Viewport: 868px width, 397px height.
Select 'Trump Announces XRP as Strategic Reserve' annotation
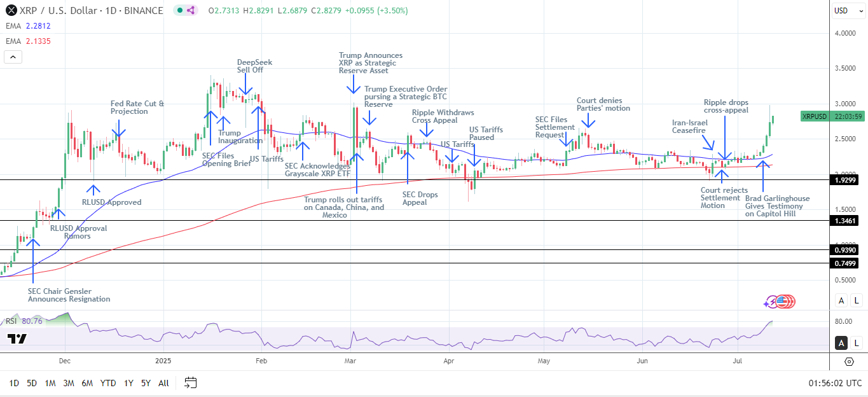point(370,63)
